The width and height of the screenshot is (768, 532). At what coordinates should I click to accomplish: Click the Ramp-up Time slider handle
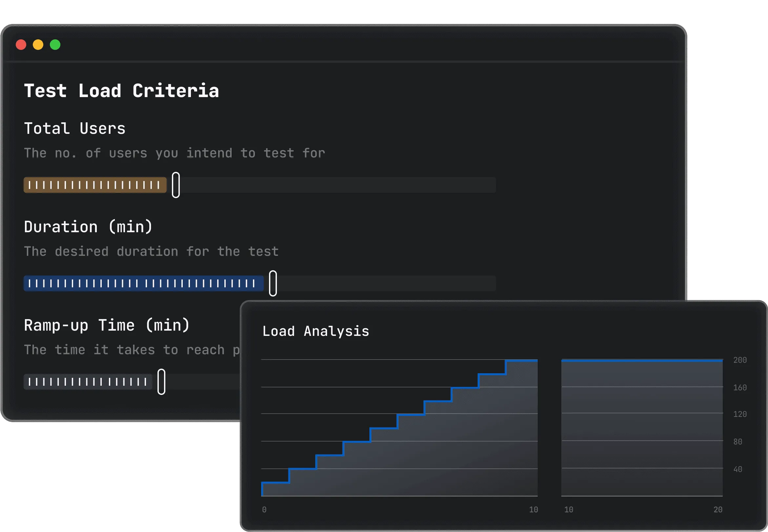[x=161, y=382]
